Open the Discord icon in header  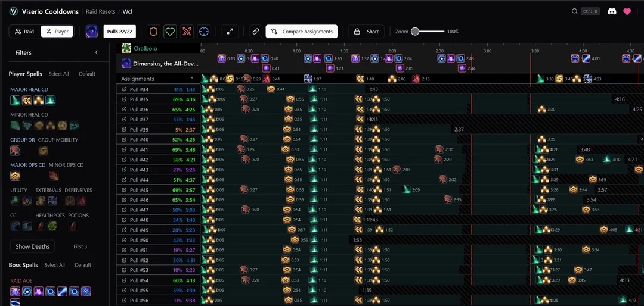pyautogui.click(x=612, y=11)
